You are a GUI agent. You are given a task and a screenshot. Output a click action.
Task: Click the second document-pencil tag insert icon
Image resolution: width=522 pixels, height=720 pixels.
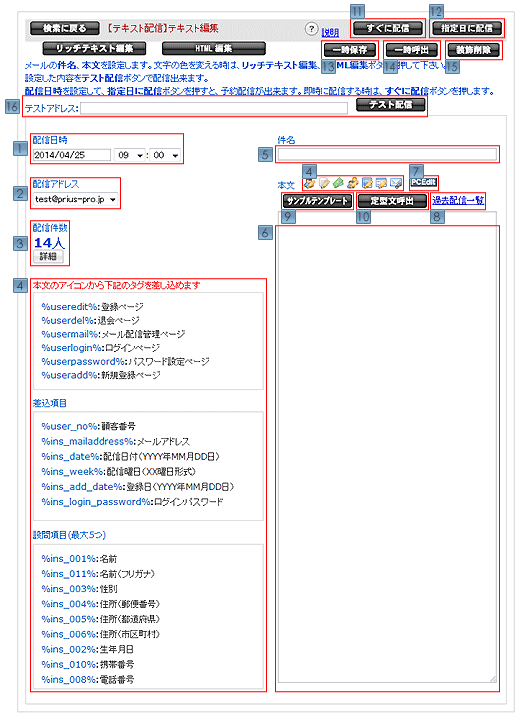tap(324, 184)
